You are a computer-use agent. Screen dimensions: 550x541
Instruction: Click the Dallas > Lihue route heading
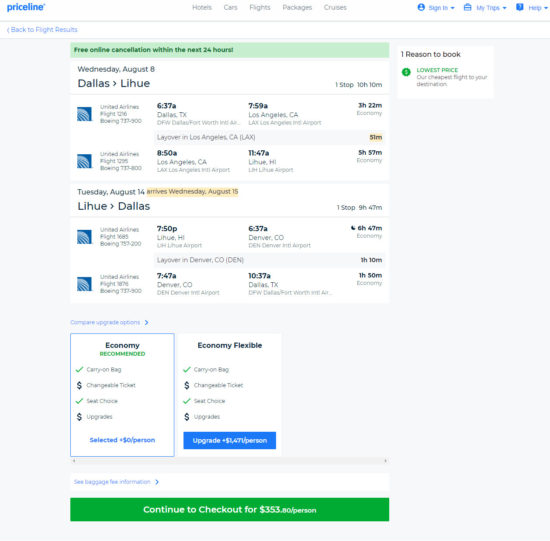114,84
